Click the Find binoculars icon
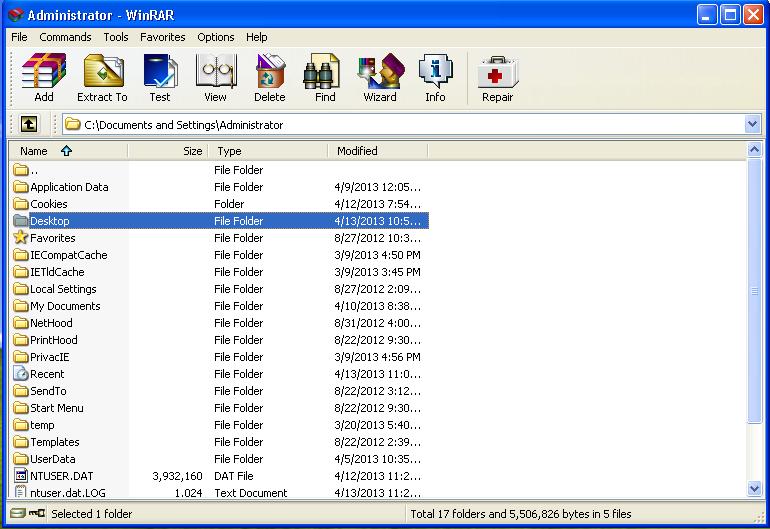Image resolution: width=770 pixels, height=529 pixels. tap(322, 72)
